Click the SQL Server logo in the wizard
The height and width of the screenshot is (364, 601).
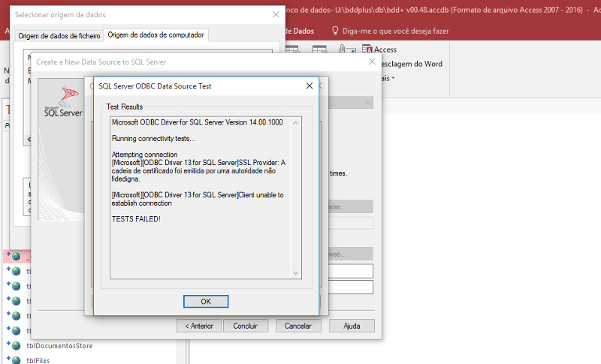(x=63, y=102)
